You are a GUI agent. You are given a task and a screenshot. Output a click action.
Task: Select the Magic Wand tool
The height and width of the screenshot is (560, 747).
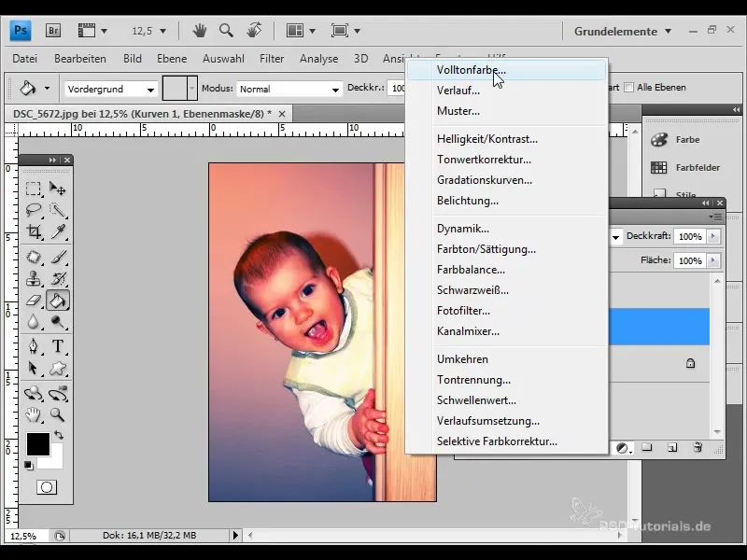[57, 210]
